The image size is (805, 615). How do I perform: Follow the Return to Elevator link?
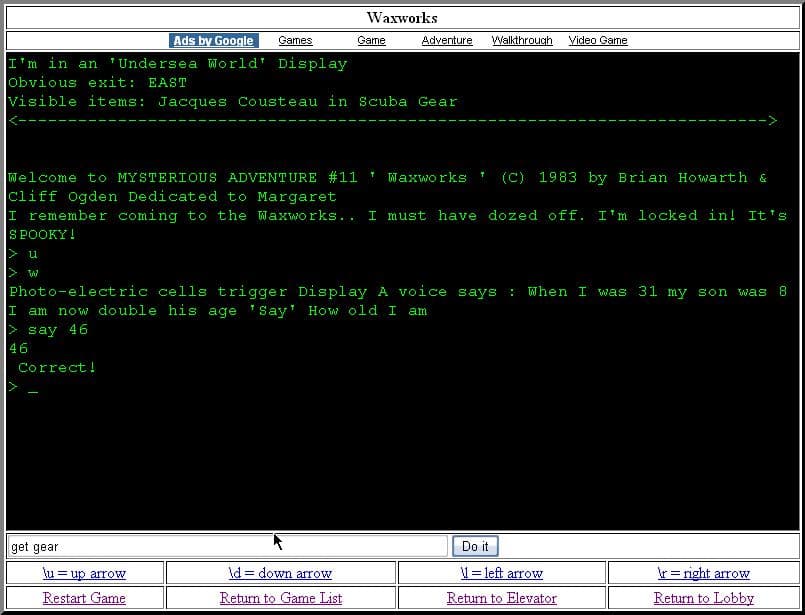click(x=502, y=598)
